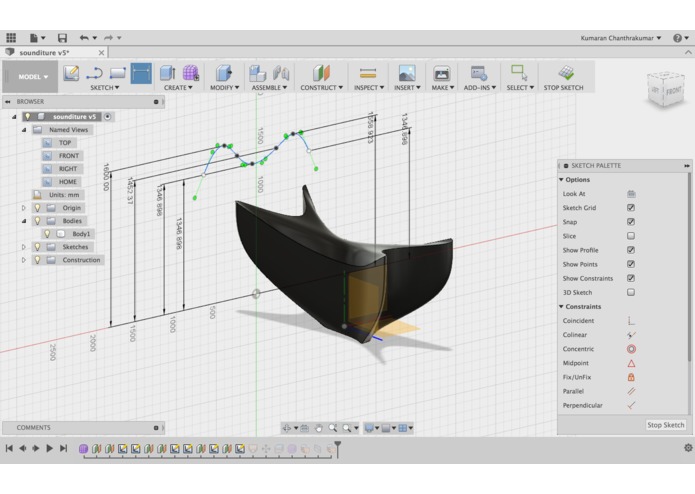Select the Construct plane icon

click(x=321, y=73)
